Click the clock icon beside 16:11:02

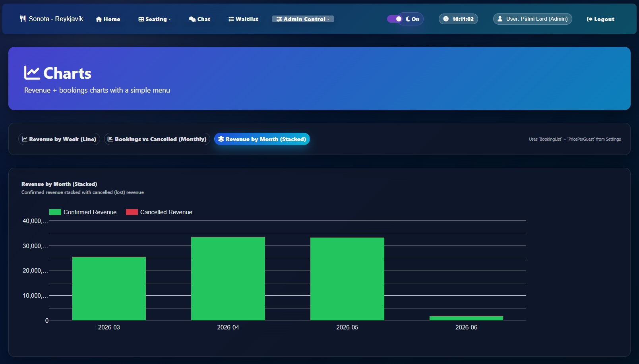coord(446,19)
